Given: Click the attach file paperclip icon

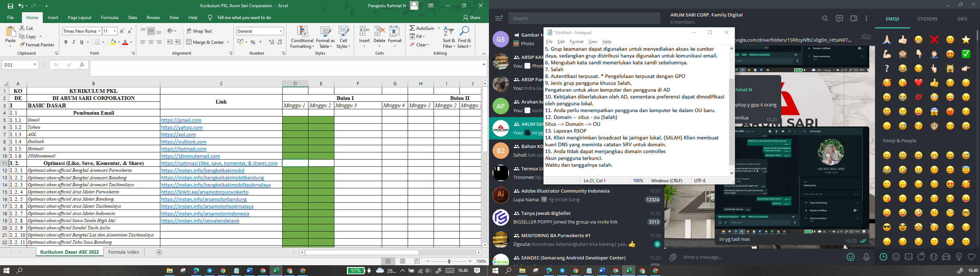Looking at the screenshot, I should point(673,257).
